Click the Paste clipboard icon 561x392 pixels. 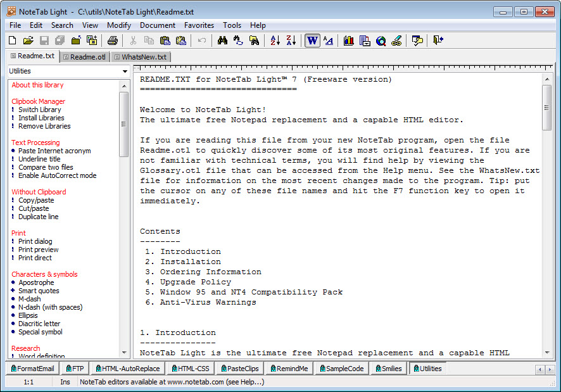point(165,41)
